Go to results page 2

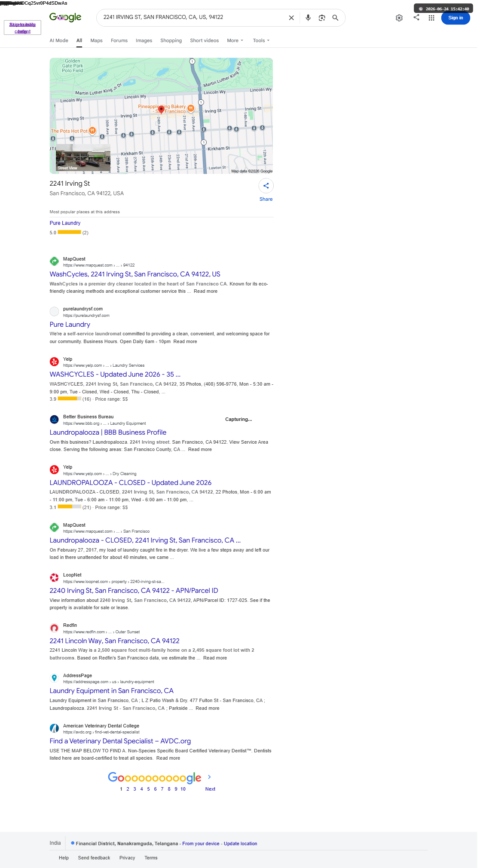128,789
